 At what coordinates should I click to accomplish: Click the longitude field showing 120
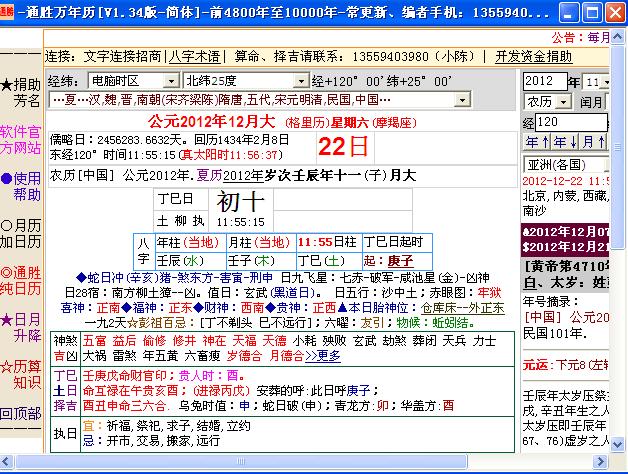pyautogui.click(x=571, y=122)
